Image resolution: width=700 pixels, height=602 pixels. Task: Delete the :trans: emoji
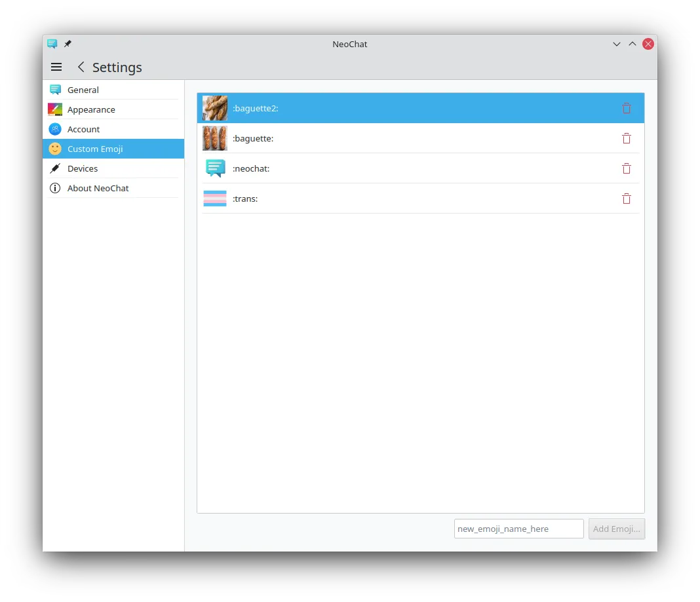[627, 198]
